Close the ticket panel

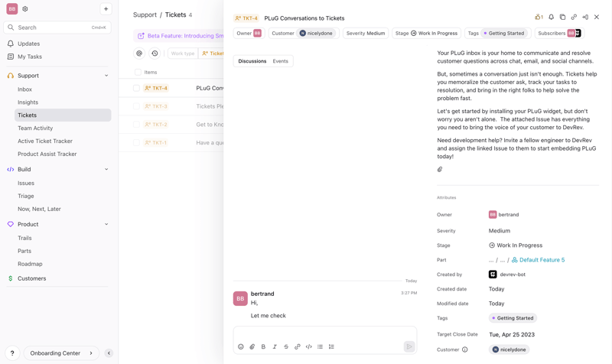click(x=597, y=17)
